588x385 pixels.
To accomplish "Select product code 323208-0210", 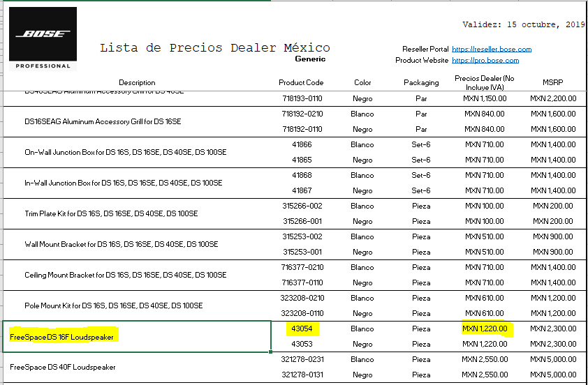I will pos(302,298).
